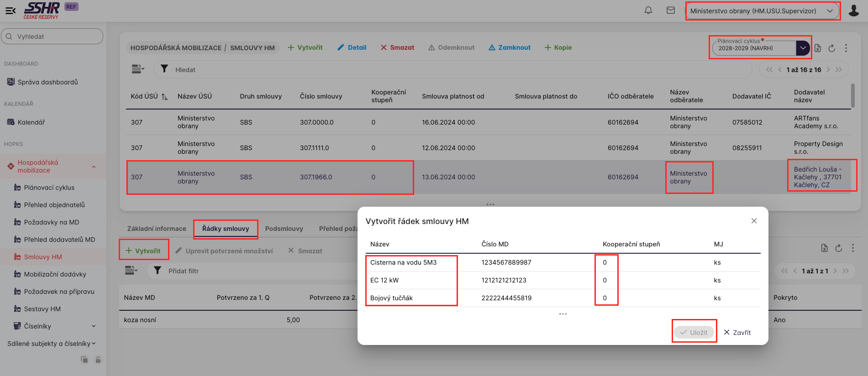Sort by Kód ÚSÚ column sort icon
The image size is (868, 376).
[x=164, y=97]
